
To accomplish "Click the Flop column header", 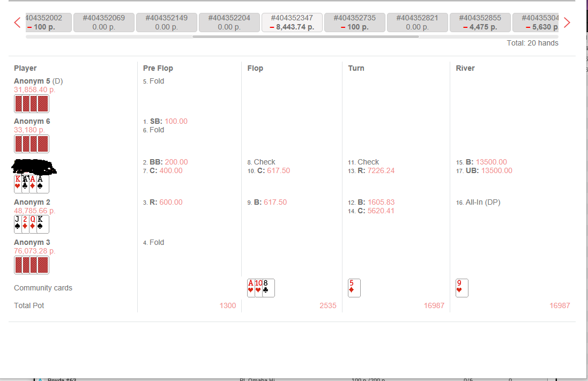I will click(x=255, y=68).
